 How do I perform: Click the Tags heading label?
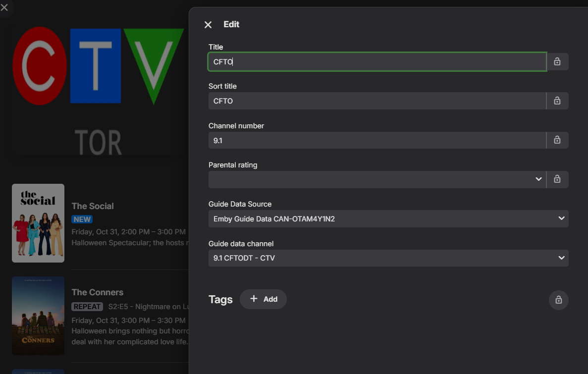coord(220,299)
